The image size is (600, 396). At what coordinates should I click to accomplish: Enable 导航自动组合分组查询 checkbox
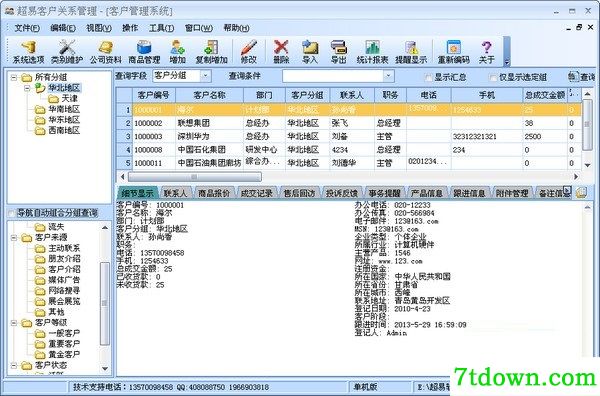coord(11,213)
